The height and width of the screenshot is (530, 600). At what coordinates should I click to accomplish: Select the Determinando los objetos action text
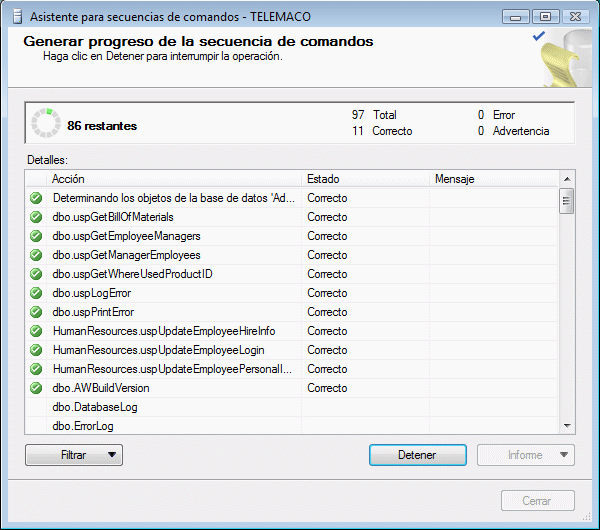(x=174, y=198)
